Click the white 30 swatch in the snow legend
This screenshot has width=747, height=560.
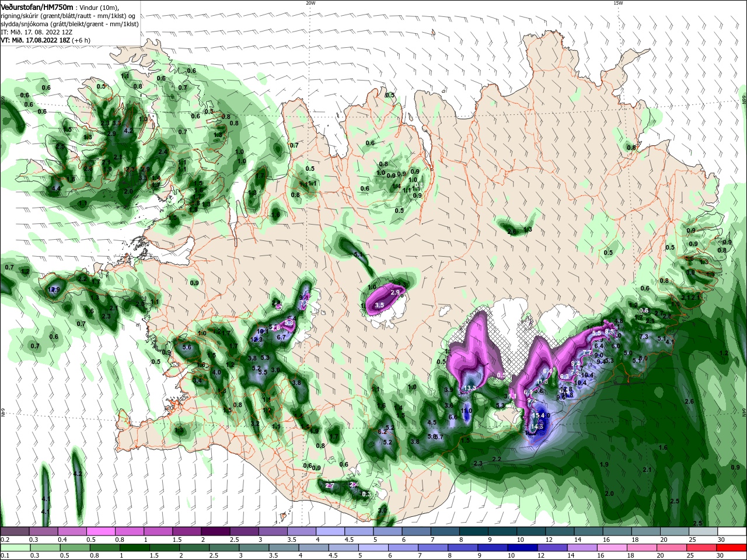click(732, 531)
